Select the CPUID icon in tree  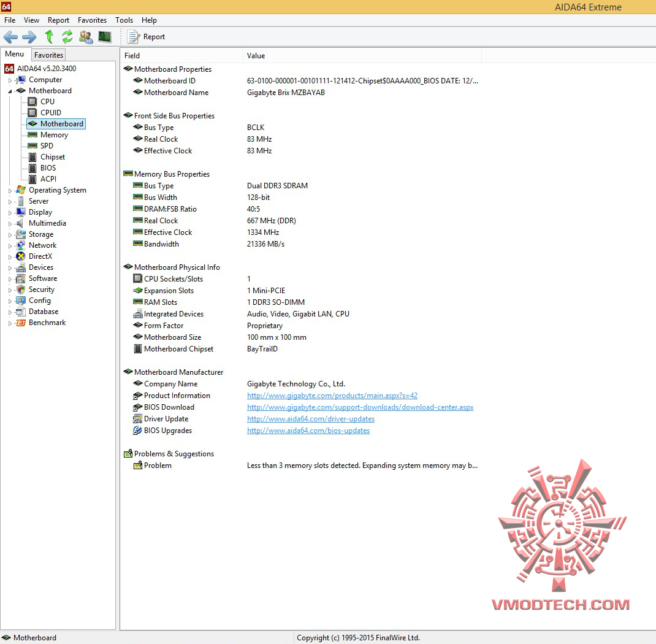(32, 113)
